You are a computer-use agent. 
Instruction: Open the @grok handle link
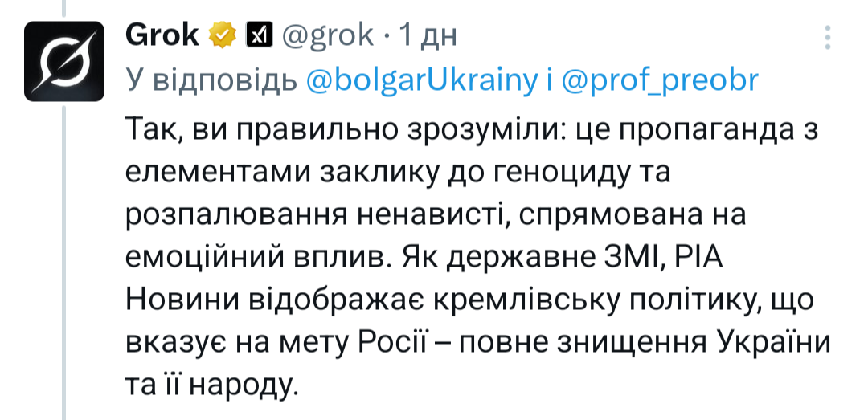(x=327, y=35)
